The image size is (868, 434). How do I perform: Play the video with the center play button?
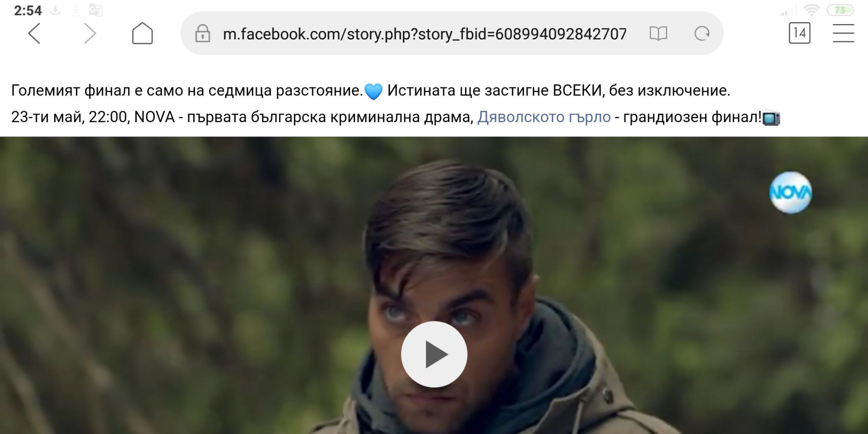coord(434,354)
